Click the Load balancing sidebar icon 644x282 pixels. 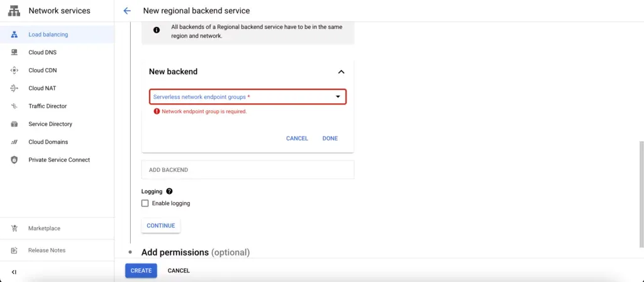pyautogui.click(x=14, y=35)
